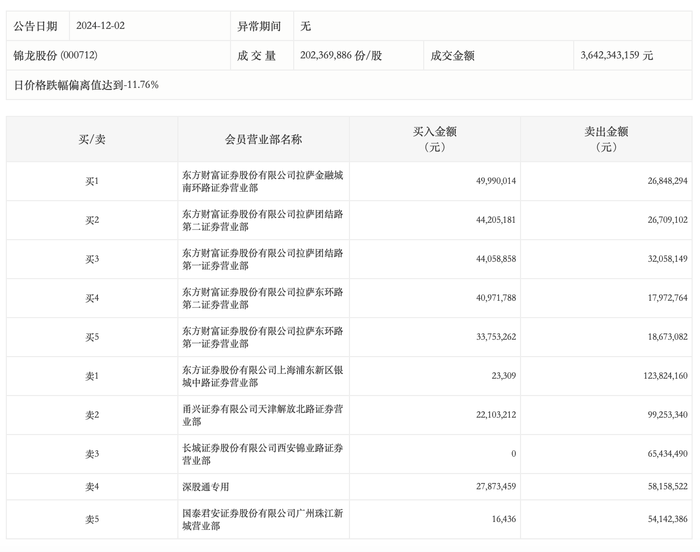Click buy amount 33,753,262
700x552 pixels.
point(496,336)
